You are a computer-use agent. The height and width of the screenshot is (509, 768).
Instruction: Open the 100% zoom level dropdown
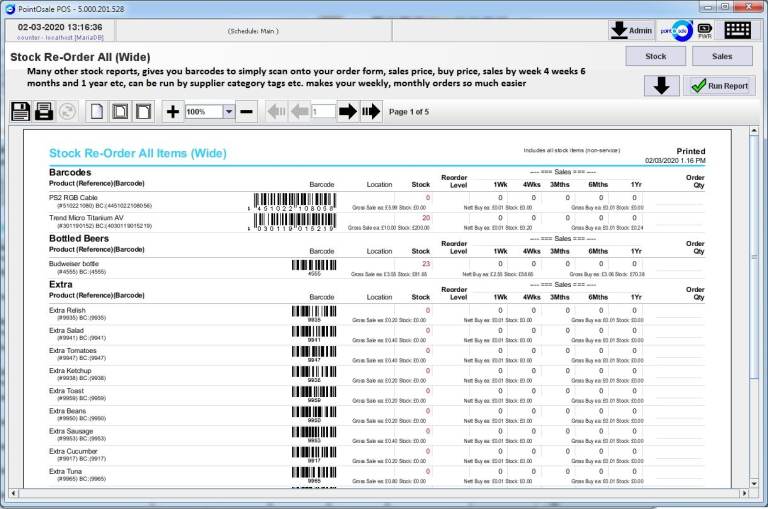point(228,112)
